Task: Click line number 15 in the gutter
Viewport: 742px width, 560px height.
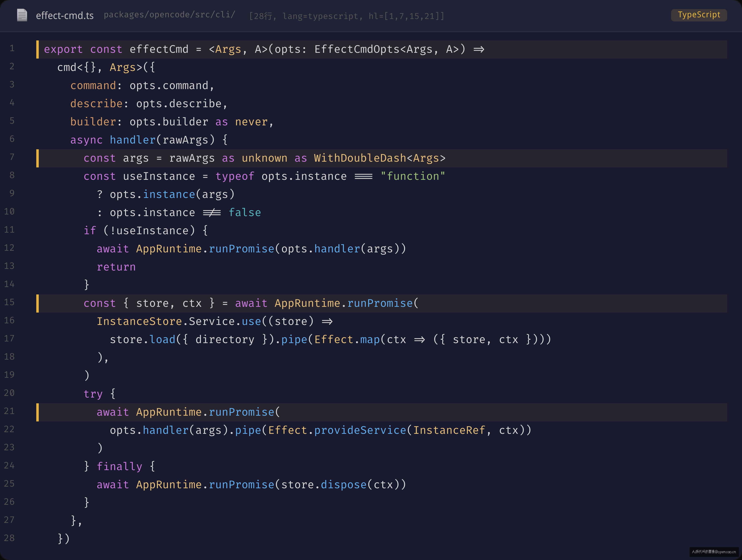Action: [9, 302]
